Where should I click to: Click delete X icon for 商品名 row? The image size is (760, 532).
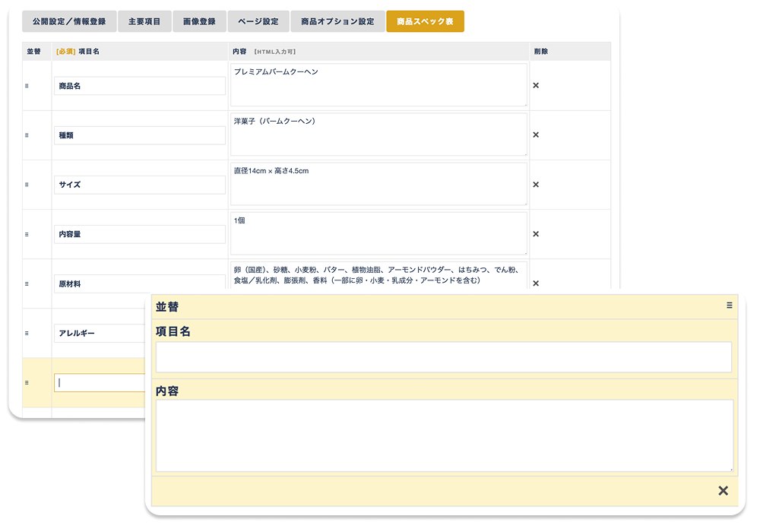pyautogui.click(x=536, y=86)
